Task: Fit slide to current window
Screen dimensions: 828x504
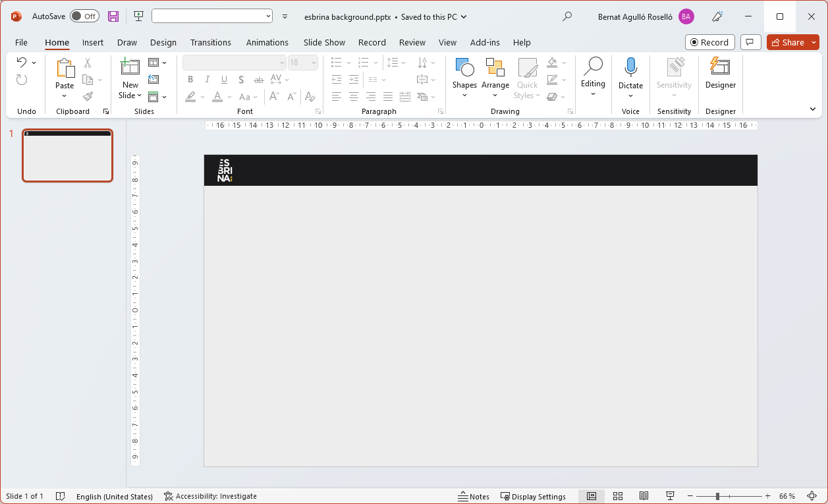Action: point(812,496)
